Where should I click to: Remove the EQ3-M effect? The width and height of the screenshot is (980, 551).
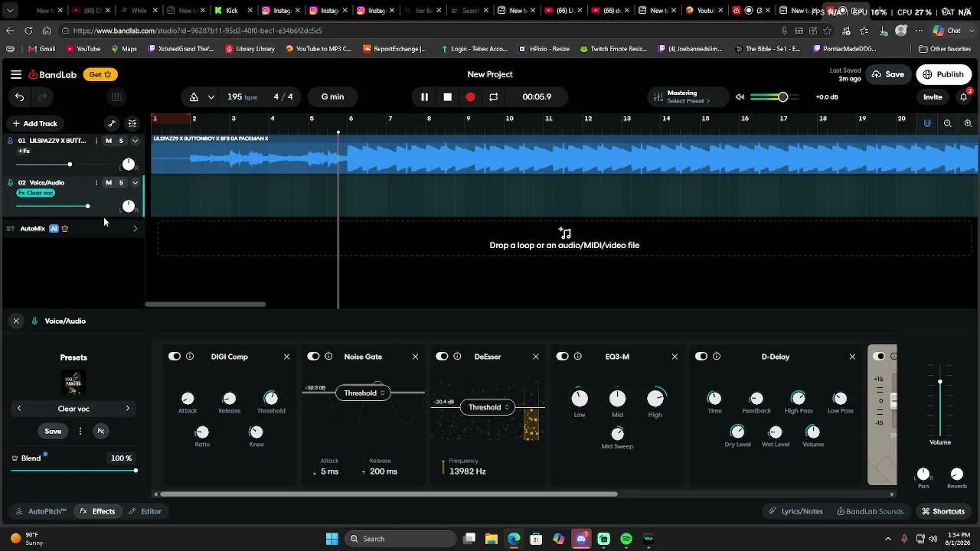(x=675, y=357)
